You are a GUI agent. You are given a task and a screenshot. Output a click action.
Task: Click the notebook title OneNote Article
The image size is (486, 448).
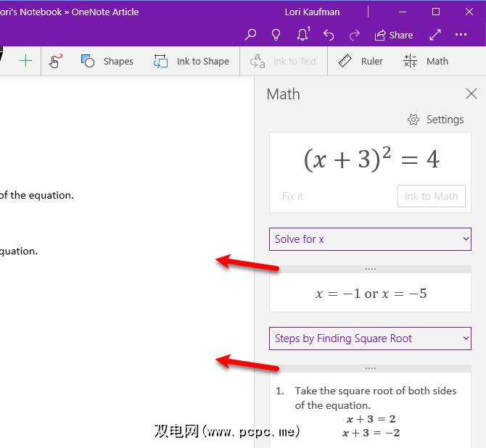(x=105, y=12)
